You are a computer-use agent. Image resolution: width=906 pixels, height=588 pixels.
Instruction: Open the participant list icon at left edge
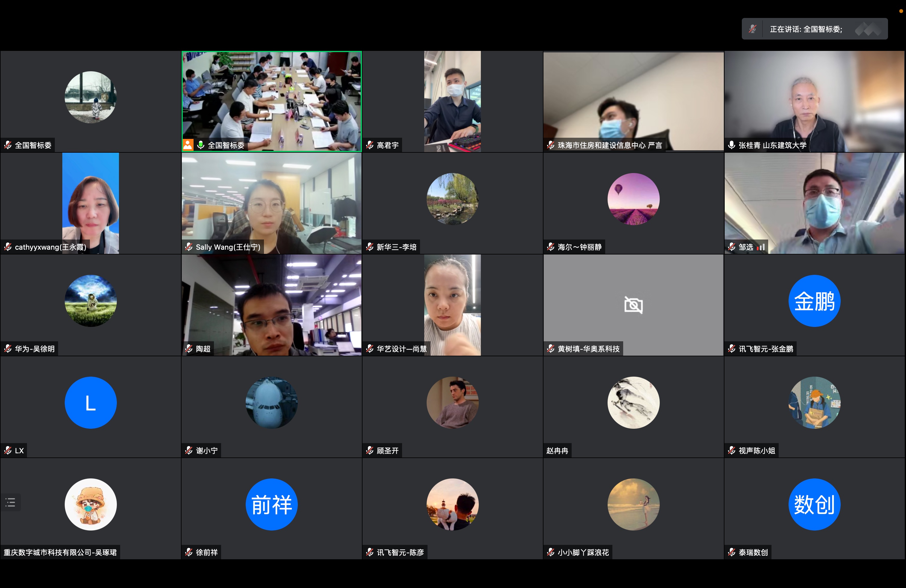click(x=10, y=502)
